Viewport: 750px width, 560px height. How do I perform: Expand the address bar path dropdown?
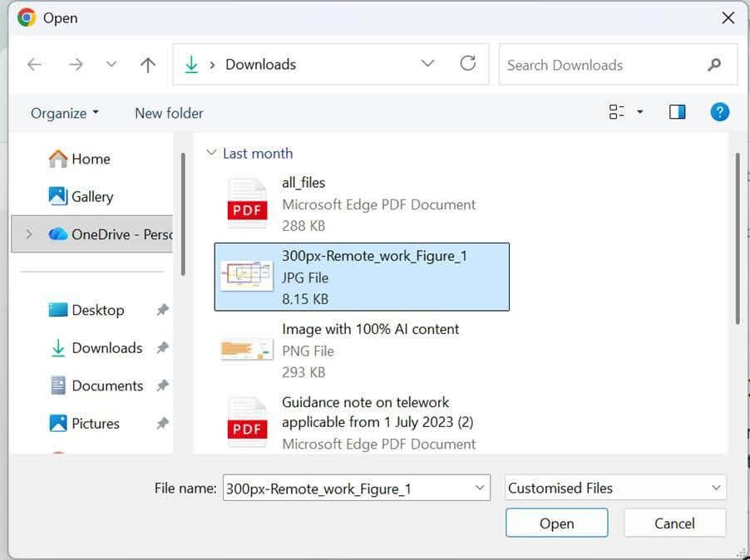[x=428, y=64]
